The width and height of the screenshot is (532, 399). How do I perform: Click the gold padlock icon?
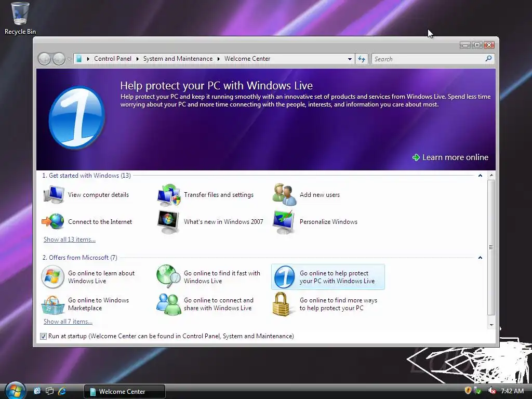(x=281, y=304)
